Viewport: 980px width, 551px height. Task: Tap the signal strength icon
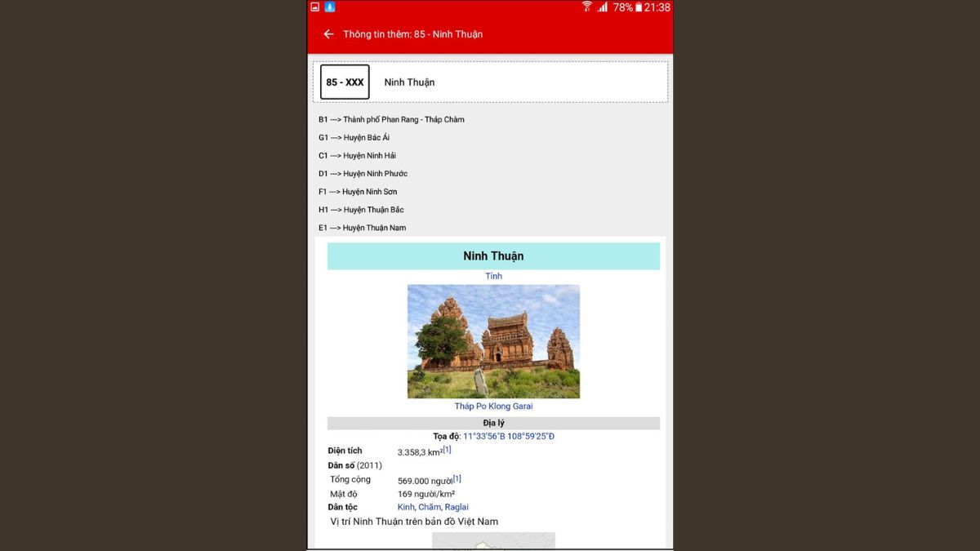click(x=603, y=7)
